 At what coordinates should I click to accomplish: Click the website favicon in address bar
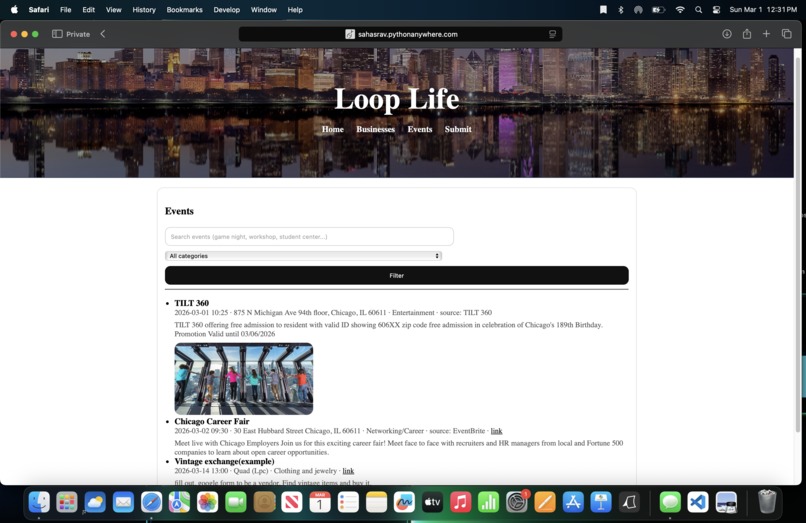tap(350, 34)
